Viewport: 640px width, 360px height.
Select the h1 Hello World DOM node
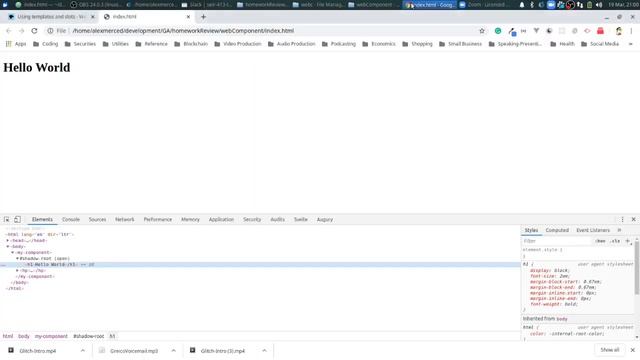(x=260, y=264)
